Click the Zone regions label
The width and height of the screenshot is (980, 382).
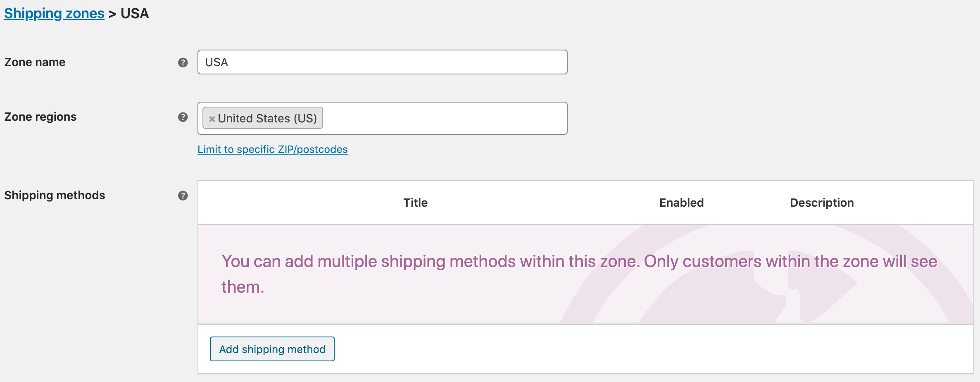40,117
